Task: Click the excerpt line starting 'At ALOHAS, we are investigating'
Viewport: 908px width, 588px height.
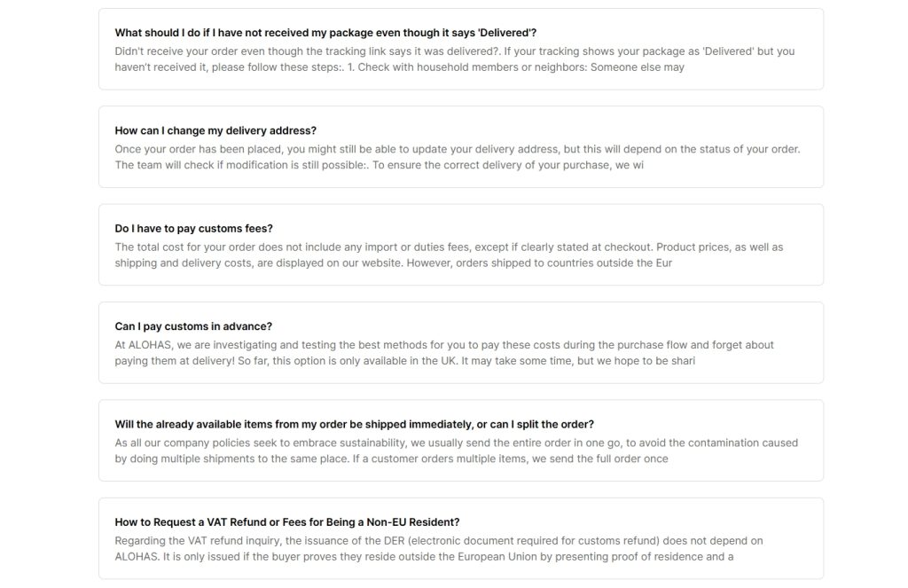Action: 444,345
